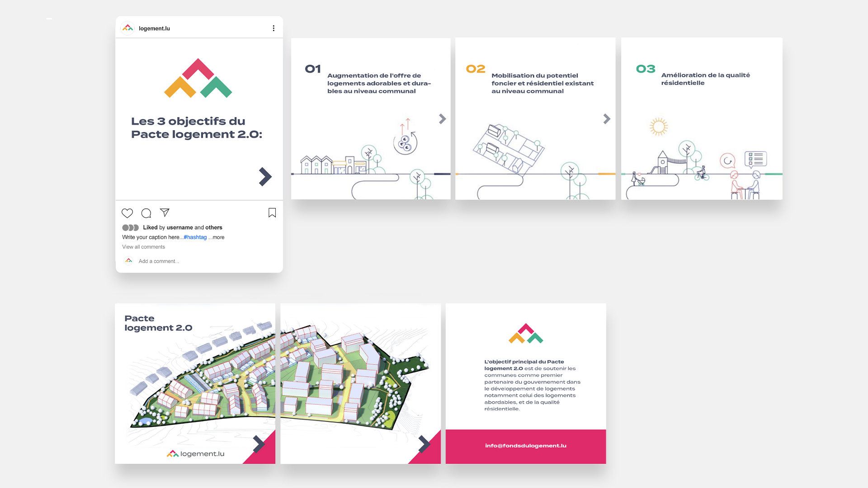Click the logement.lu logo at bottom of map slide
The image size is (868, 488).
click(x=195, y=454)
